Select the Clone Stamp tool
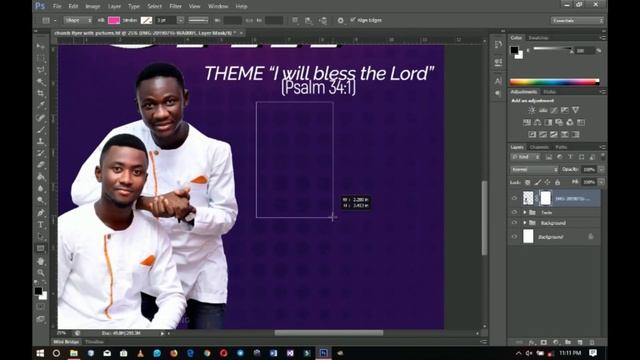The height and width of the screenshot is (360, 640). click(x=40, y=142)
